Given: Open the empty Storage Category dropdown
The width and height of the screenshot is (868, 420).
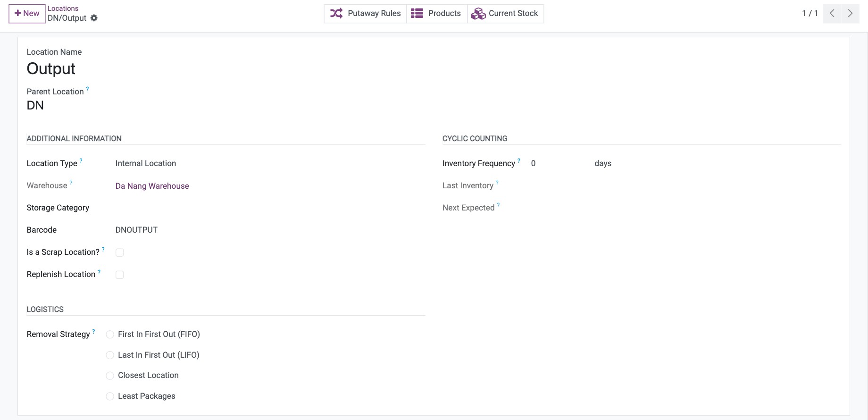Looking at the screenshot, I should [270, 208].
